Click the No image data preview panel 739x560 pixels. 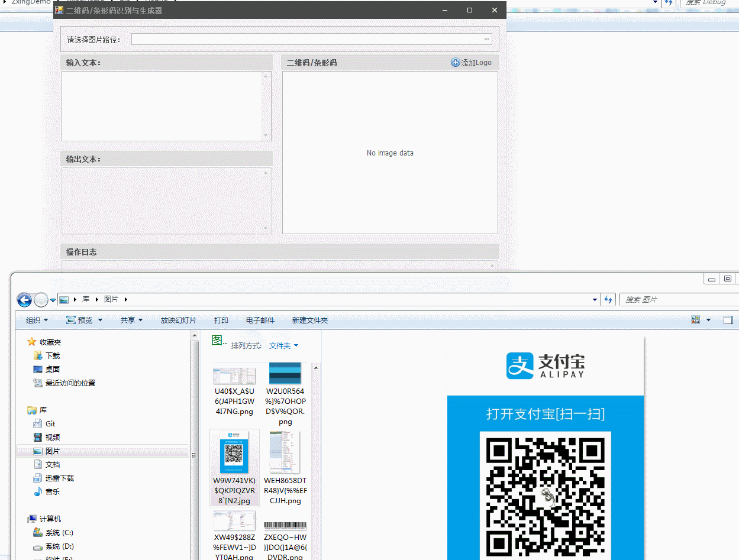click(390, 153)
